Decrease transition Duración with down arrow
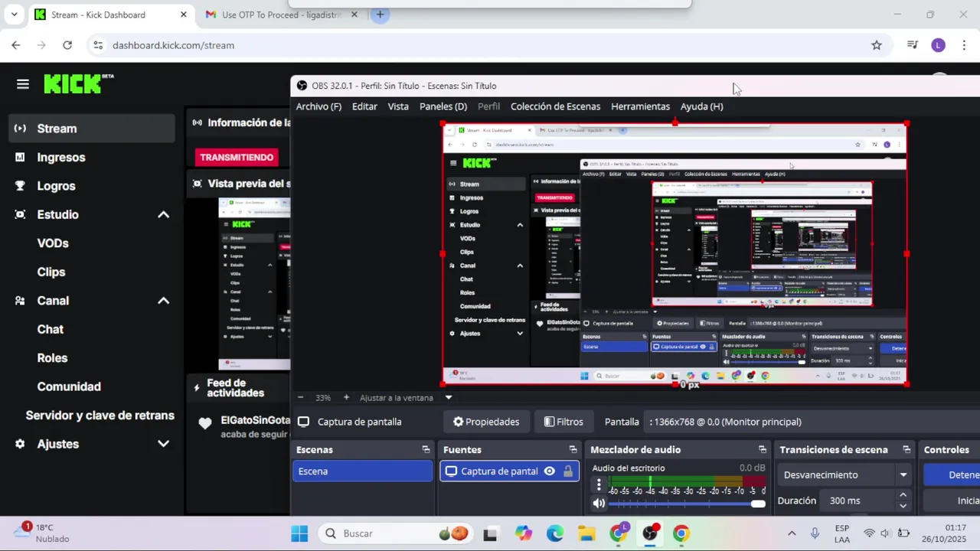Screen dimensions: 980x551 903,506
